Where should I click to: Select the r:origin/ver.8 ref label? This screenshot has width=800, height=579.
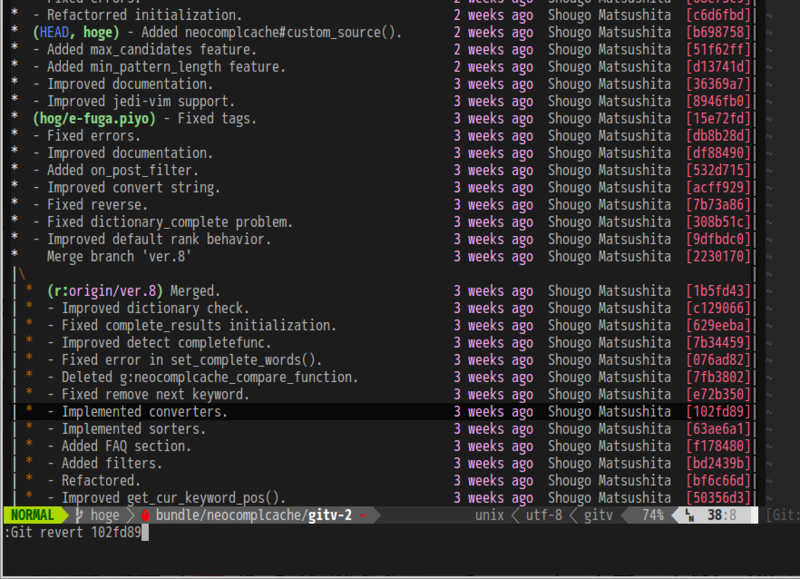(105, 291)
